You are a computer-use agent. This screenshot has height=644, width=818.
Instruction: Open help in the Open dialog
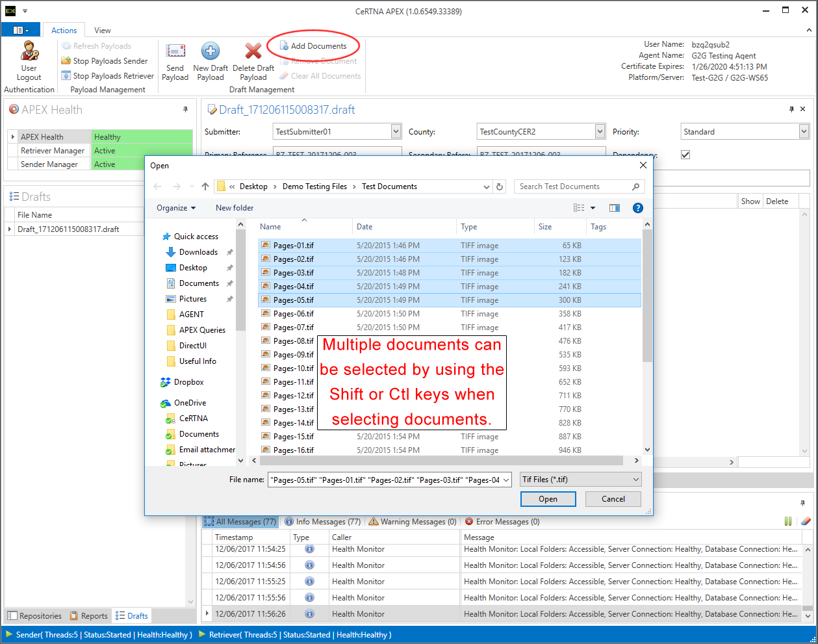pos(637,208)
